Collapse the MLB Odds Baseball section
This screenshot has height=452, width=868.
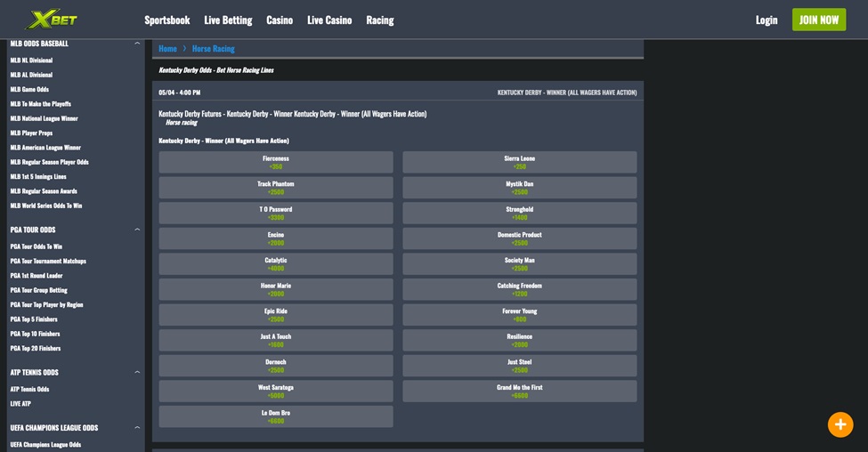tap(137, 44)
